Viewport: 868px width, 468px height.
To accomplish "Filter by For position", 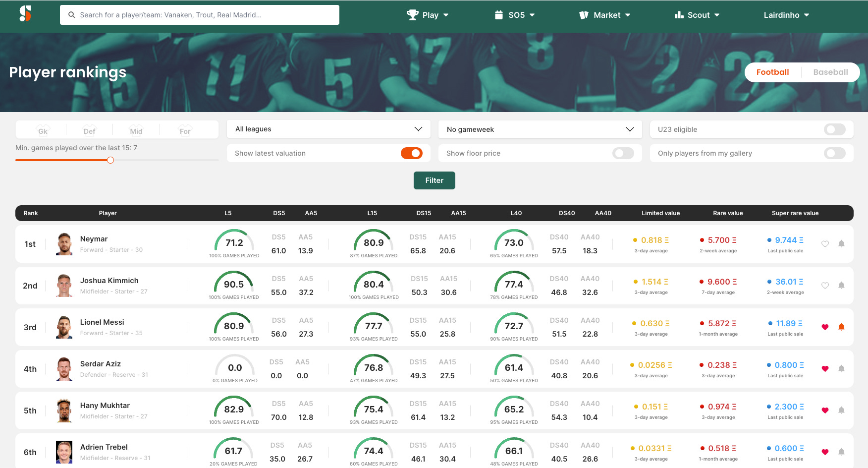I will [185, 130].
